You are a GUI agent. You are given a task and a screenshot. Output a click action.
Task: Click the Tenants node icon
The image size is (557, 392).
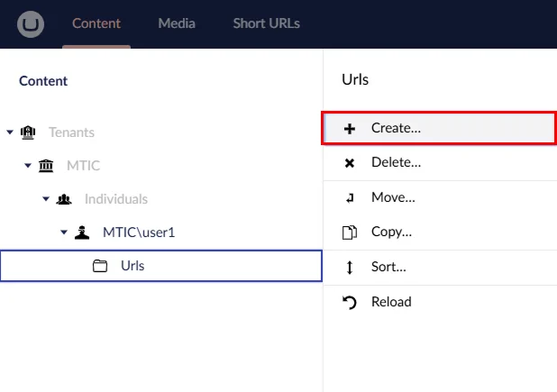(x=28, y=132)
